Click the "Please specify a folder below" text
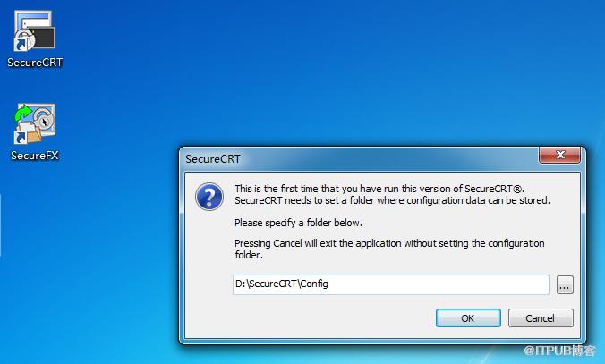This screenshot has height=364, width=605. point(298,223)
